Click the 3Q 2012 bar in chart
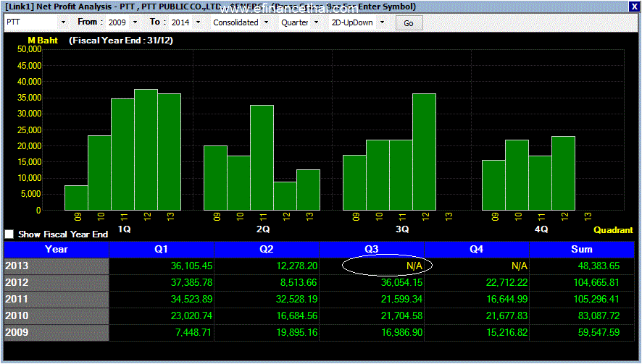The height and width of the screenshot is (364, 642). click(x=424, y=152)
